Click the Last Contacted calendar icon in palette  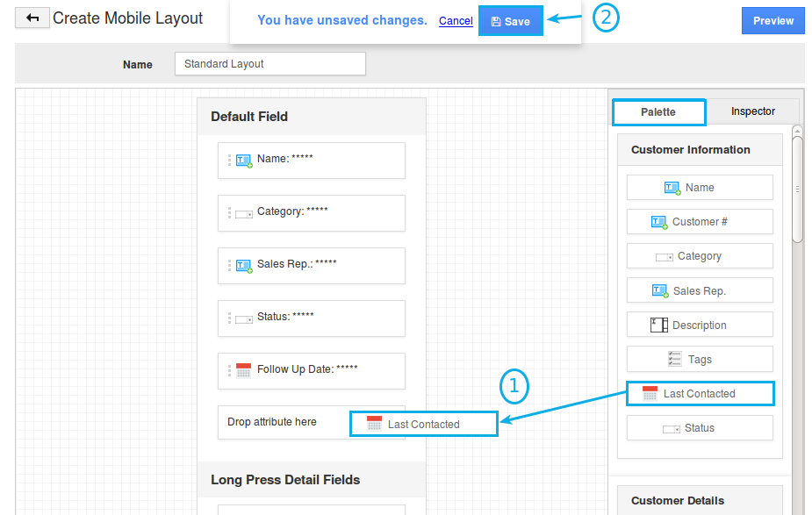pyautogui.click(x=650, y=394)
